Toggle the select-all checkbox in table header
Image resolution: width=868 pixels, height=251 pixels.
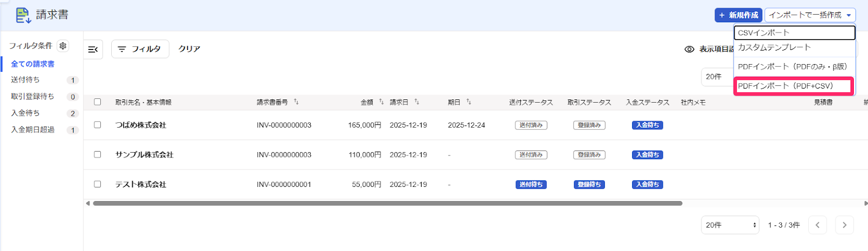(x=98, y=102)
